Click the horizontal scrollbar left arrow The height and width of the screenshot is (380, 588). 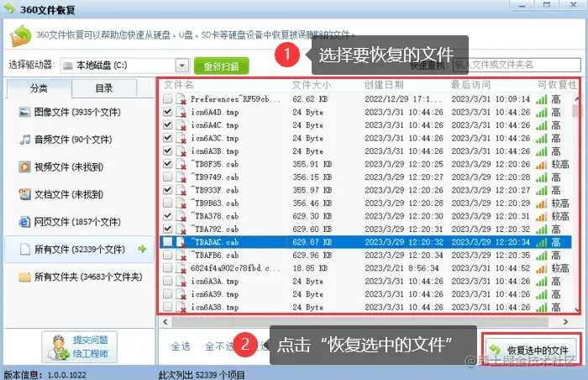click(165, 322)
